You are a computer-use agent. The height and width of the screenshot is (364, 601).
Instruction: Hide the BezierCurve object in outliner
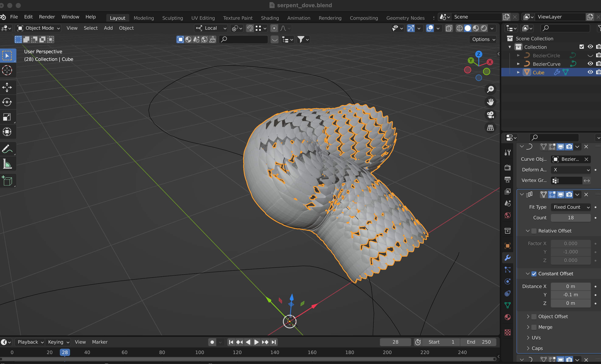tap(590, 64)
